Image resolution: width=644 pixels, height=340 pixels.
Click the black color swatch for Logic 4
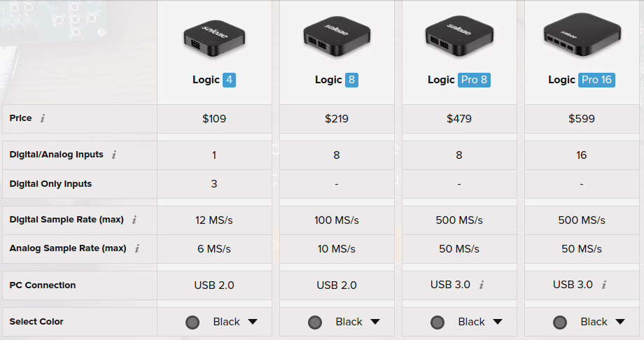click(x=192, y=323)
